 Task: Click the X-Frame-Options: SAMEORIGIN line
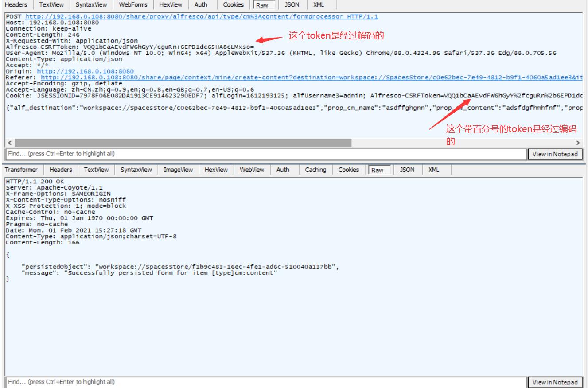pyautogui.click(x=58, y=194)
